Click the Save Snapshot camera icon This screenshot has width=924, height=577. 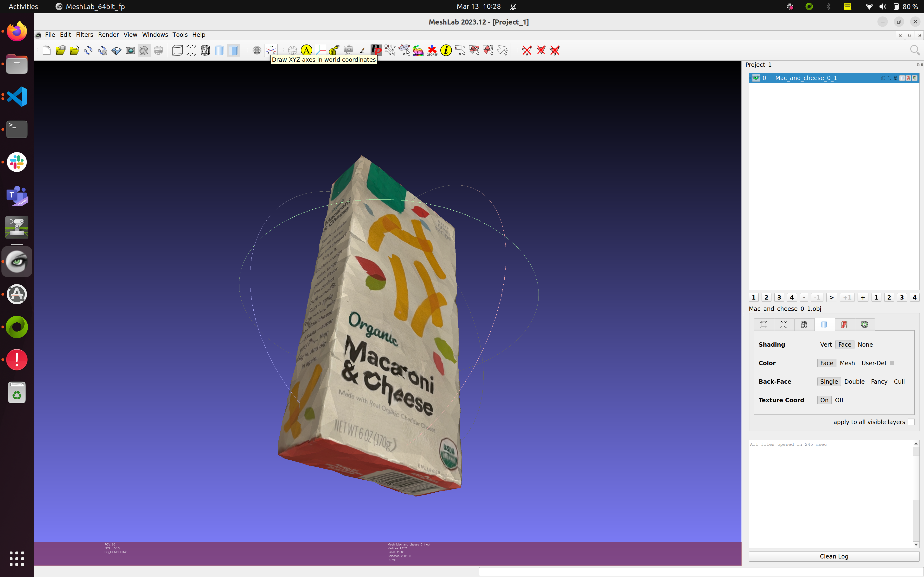click(130, 50)
